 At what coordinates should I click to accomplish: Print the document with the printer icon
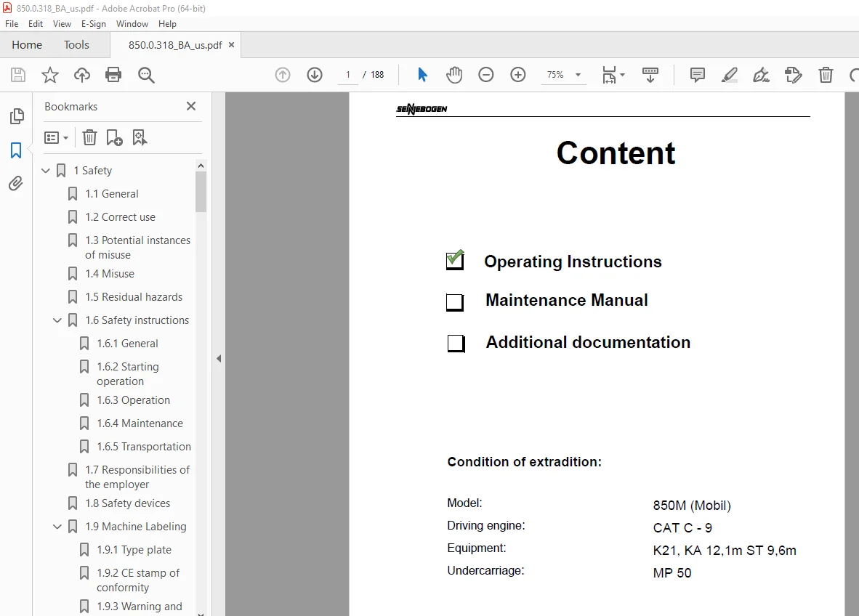[x=113, y=75]
